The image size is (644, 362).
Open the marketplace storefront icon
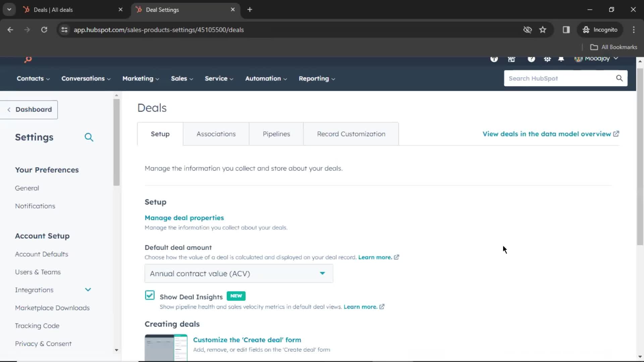pyautogui.click(x=511, y=59)
